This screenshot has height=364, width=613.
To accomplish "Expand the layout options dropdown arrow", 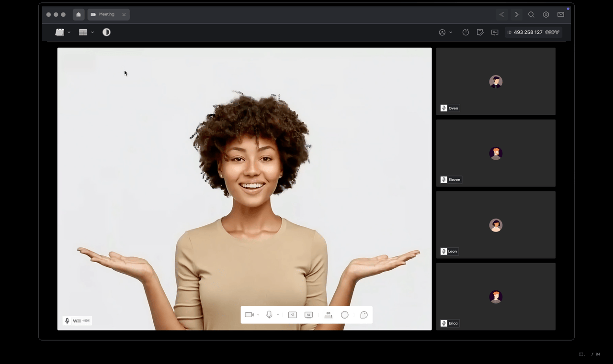I will (92, 33).
